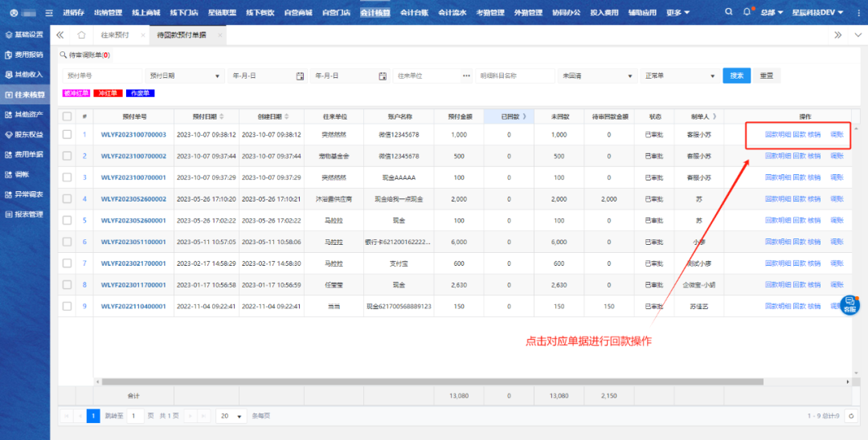This screenshot has width=868, height=440.
Task: Click the 预付单号 input field
Action: (101, 75)
